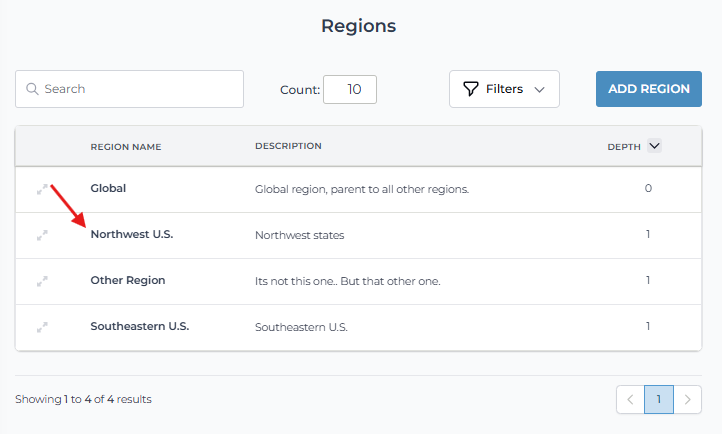Click the expand icon beside Northwest U.S.
722x434 pixels.
click(42, 235)
